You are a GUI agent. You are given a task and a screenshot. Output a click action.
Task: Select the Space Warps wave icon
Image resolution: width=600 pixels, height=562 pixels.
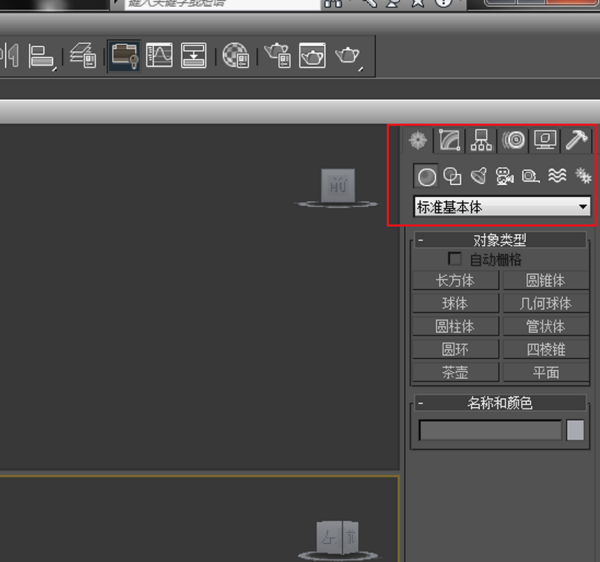(x=557, y=176)
